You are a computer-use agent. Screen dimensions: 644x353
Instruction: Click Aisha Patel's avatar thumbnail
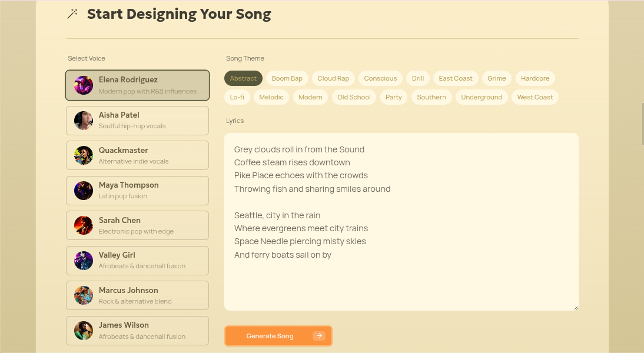(x=83, y=120)
